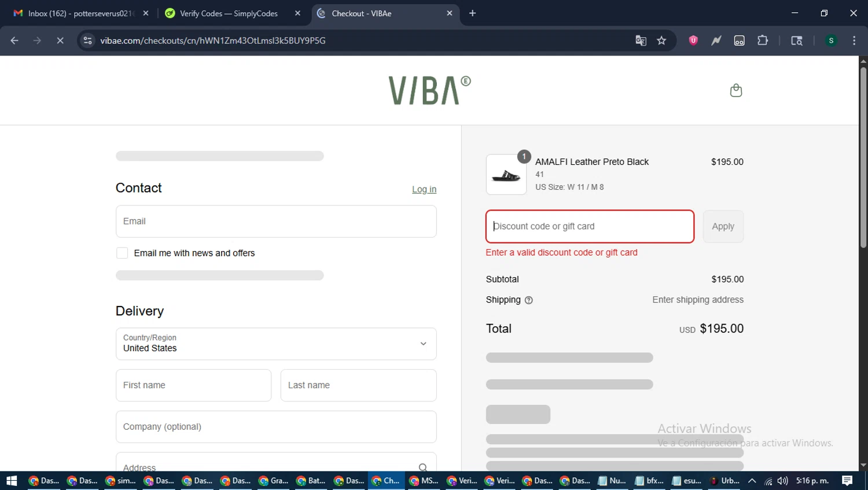This screenshot has height=490, width=868.
Task: Click the lightning bolt extension icon
Action: [x=716, y=40]
